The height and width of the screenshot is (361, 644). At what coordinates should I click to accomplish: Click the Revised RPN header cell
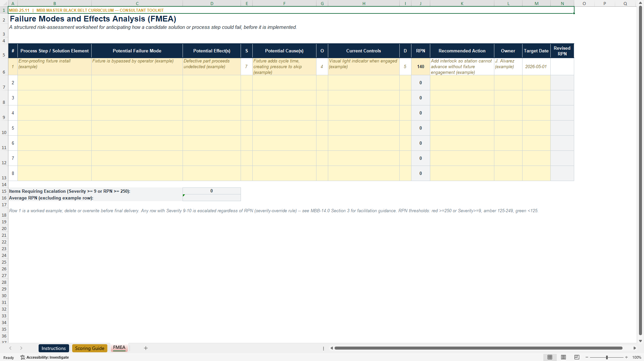pos(562,51)
